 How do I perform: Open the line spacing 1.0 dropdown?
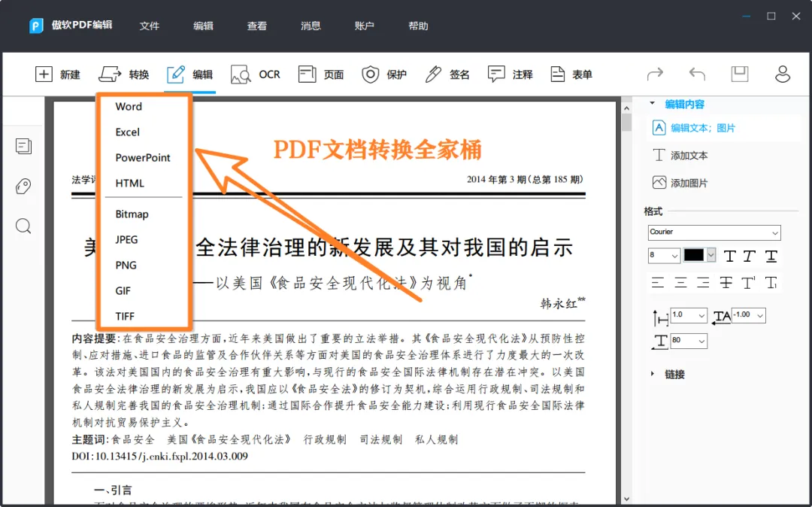[689, 315]
